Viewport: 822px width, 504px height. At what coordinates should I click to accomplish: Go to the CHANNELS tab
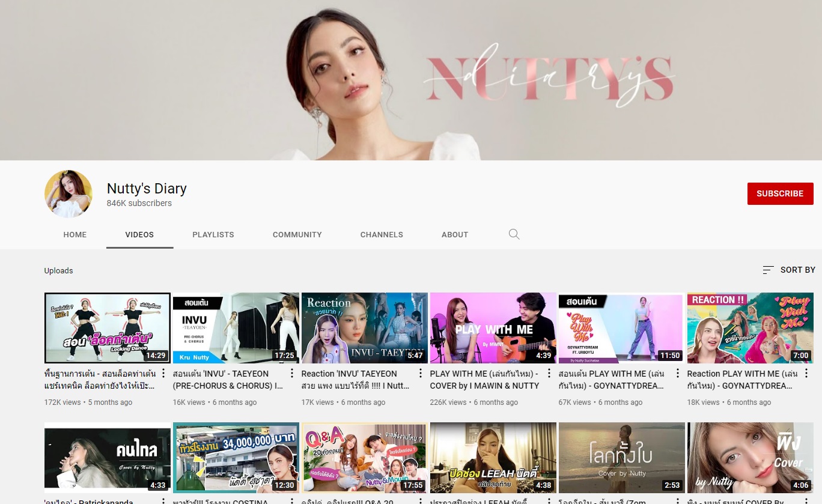pyautogui.click(x=382, y=235)
